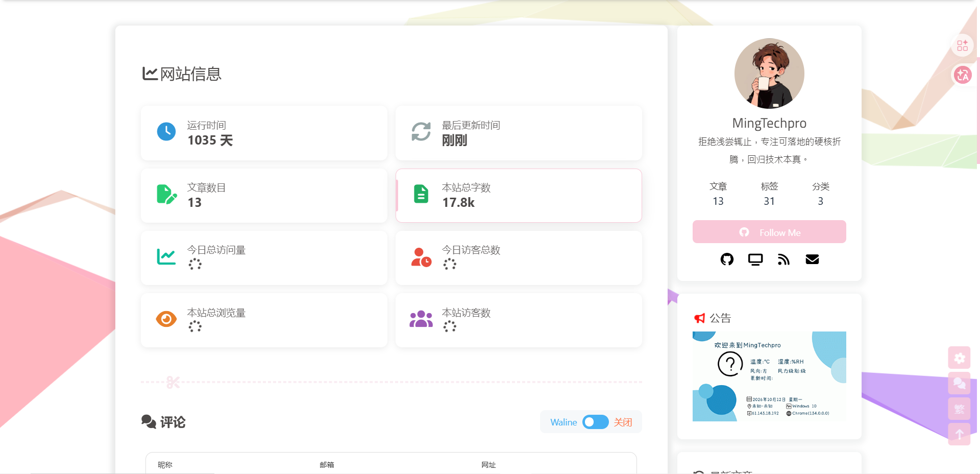Image resolution: width=980 pixels, height=474 pixels.
Task: Click the monitor website icon
Action: point(755,259)
